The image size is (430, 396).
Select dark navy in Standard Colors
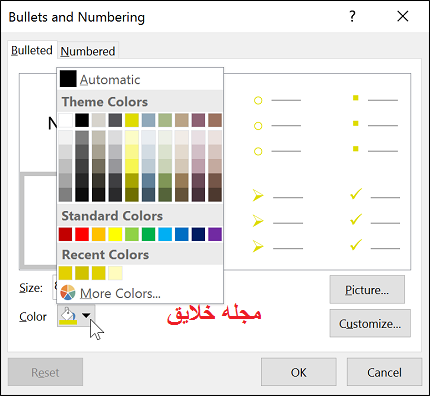click(x=198, y=234)
